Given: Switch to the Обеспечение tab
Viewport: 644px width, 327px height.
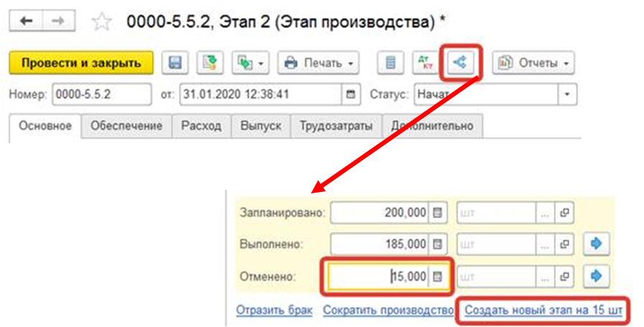Looking at the screenshot, I should [x=126, y=126].
